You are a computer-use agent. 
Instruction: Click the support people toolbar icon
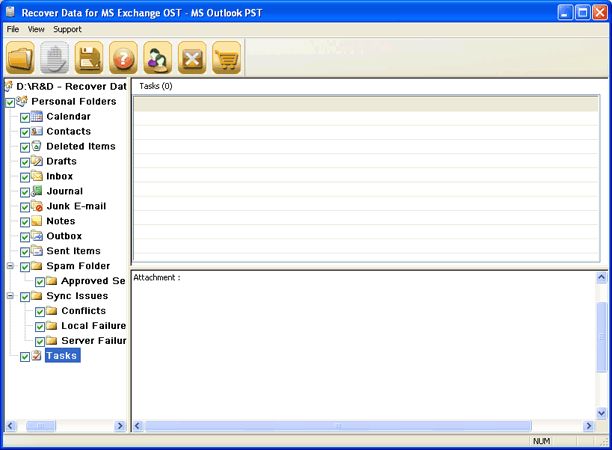(158, 58)
